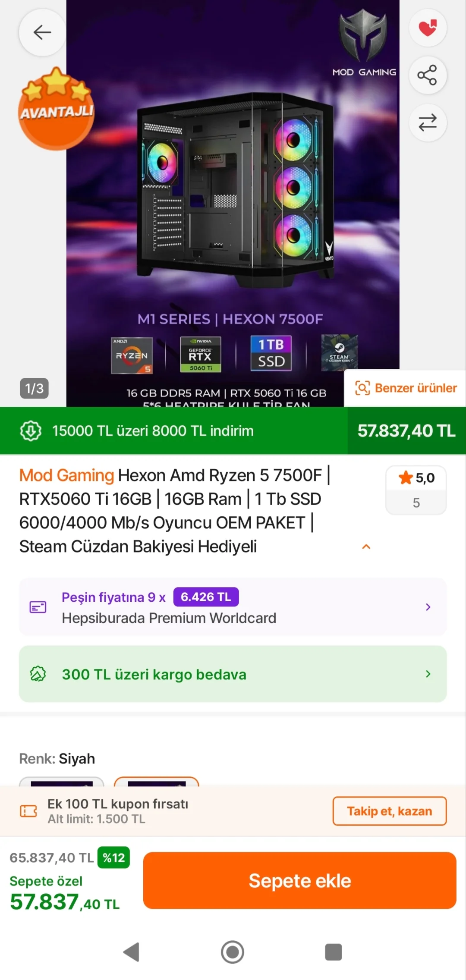Open Benzer ürünler similar products
466x980 pixels.
point(406,388)
